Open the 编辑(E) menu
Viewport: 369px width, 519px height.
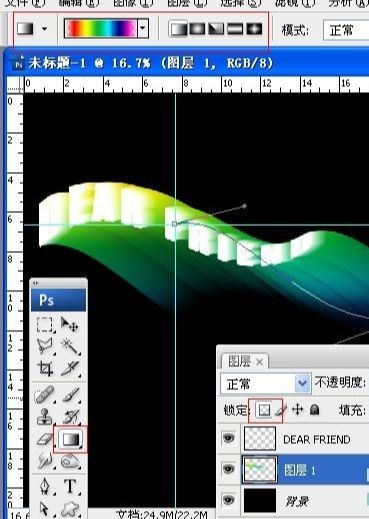79,3
